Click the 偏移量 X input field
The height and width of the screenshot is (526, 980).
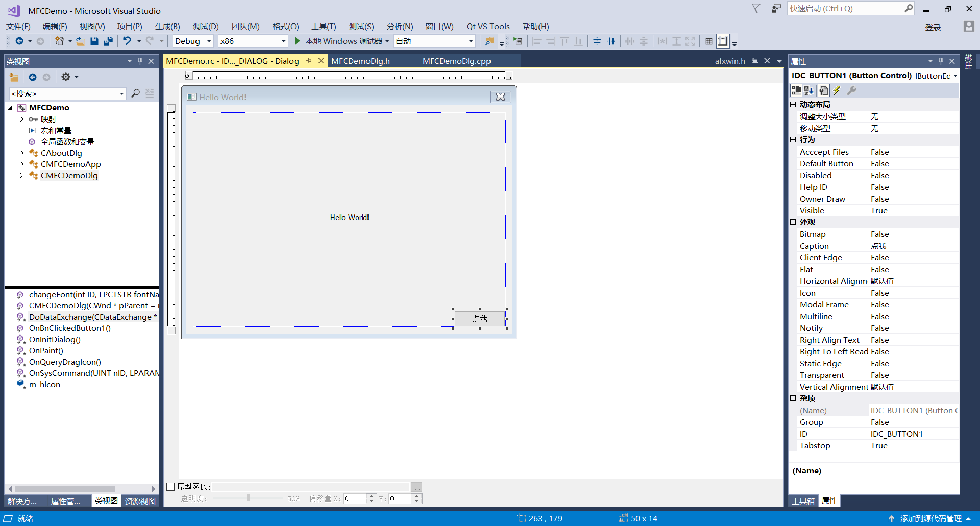[355, 499]
